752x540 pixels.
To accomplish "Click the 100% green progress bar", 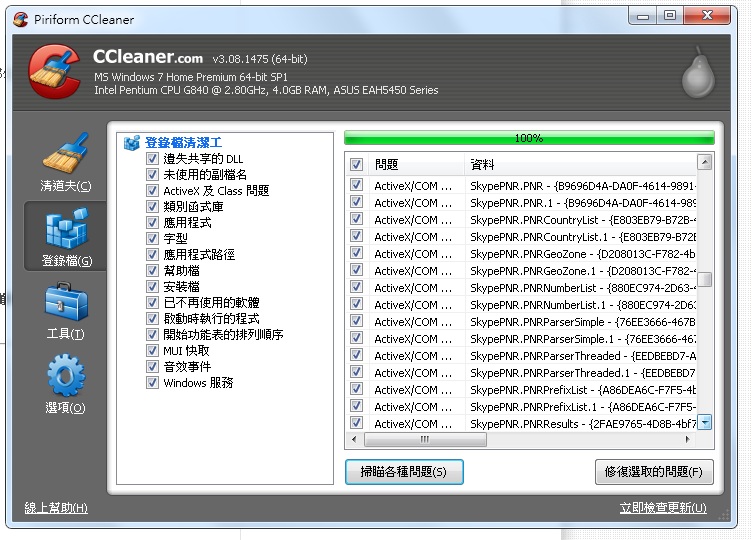I will (x=529, y=138).
